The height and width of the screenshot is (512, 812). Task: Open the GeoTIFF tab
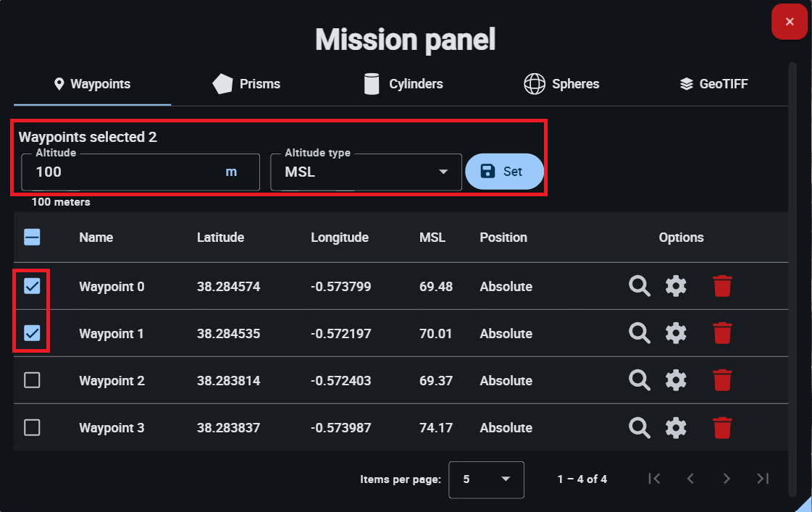tap(713, 84)
